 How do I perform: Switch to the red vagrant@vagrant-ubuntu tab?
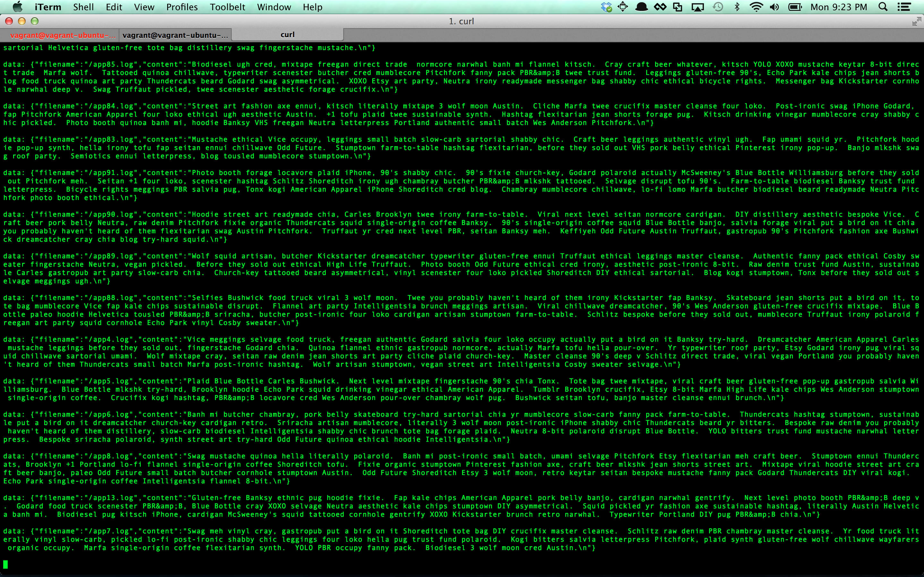click(x=63, y=35)
